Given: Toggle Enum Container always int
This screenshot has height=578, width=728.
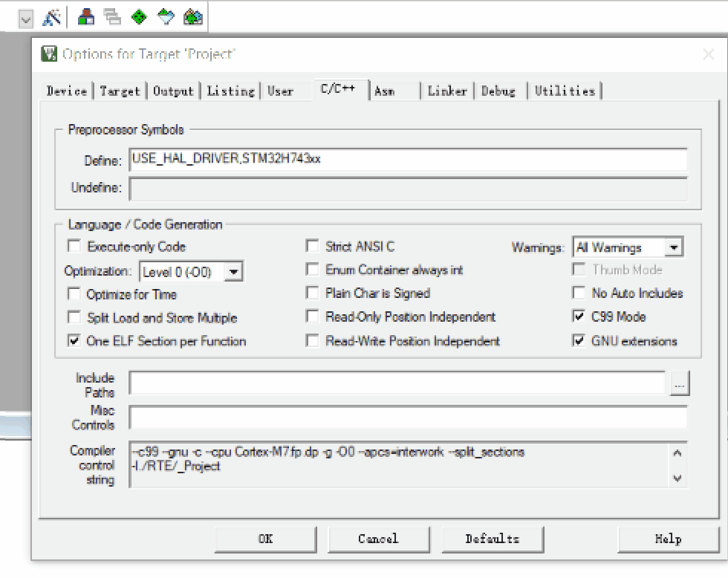Looking at the screenshot, I should click(x=313, y=269).
